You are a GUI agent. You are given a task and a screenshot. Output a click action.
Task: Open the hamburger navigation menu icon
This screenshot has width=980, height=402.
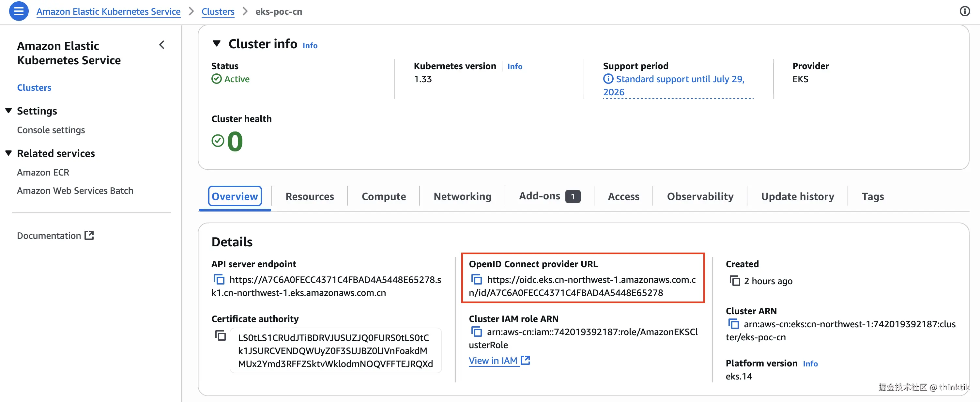(x=19, y=11)
